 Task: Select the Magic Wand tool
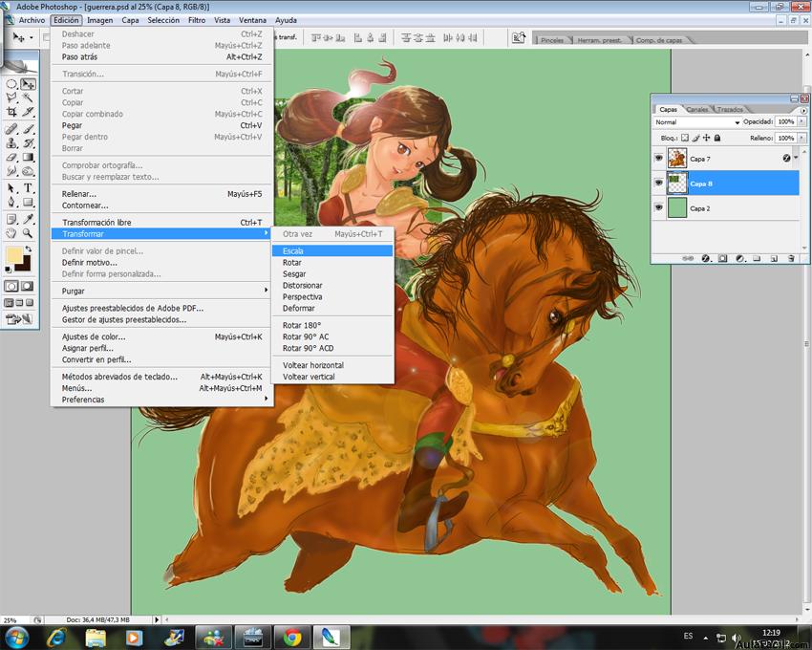[28, 97]
